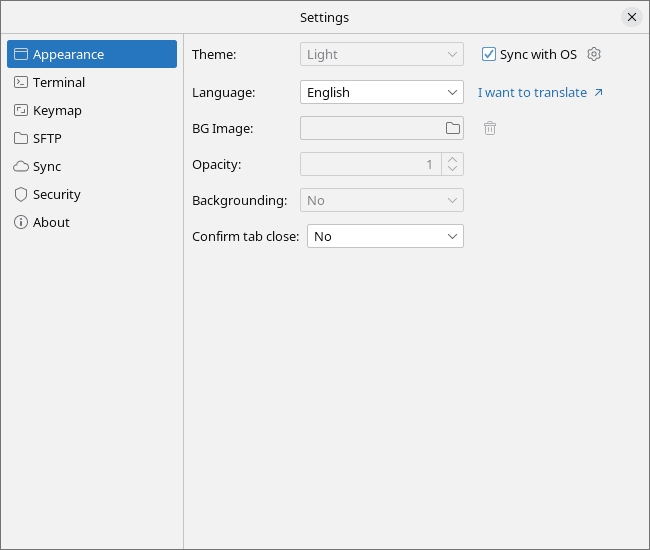Image resolution: width=650 pixels, height=550 pixels.
Task: Decrease Opacity with the down arrow
Action: tap(453, 169)
